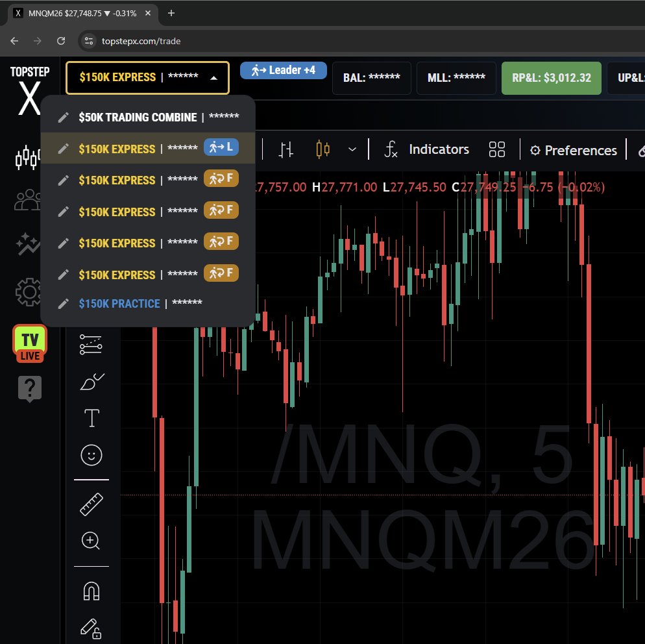Edit name of $50K TRADING COMBINE account
The width and height of the screenshot is (645, 644).
[x=63, y=118]
